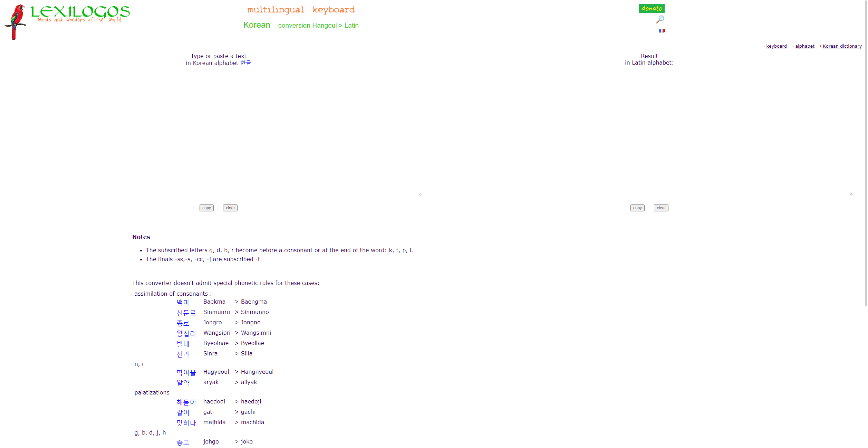Click the clear button below input field
Viewport: 868px width, 448px height.
[x=230, y=208]
